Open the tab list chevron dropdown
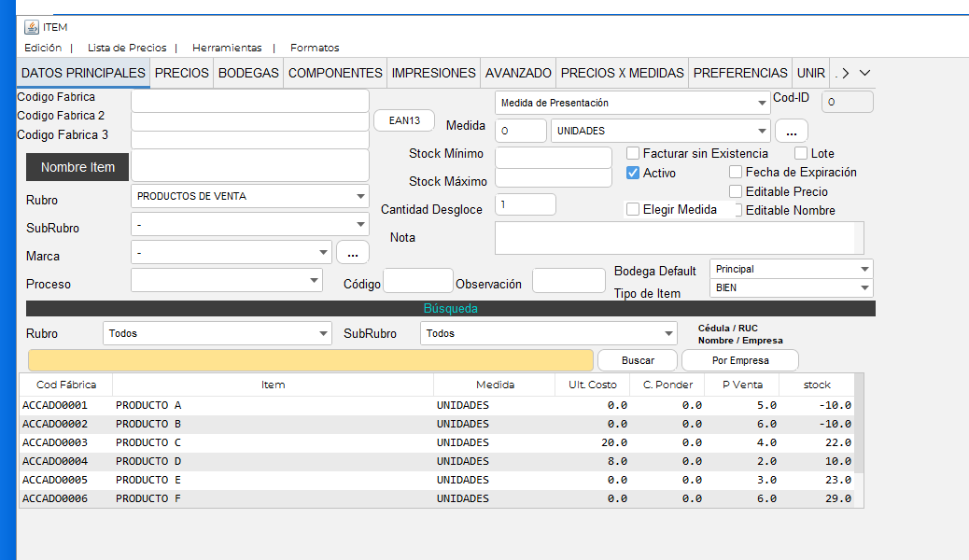969x560 pixels. 864,73
